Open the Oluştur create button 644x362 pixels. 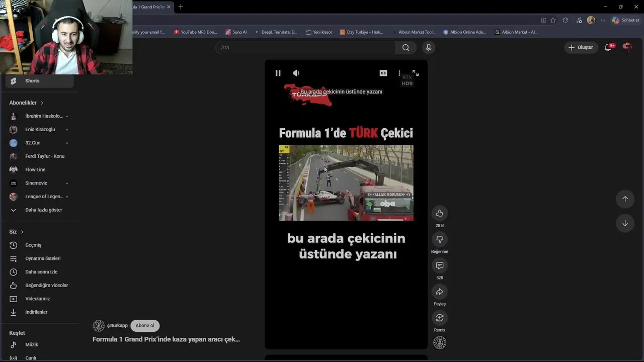point(581,47)
